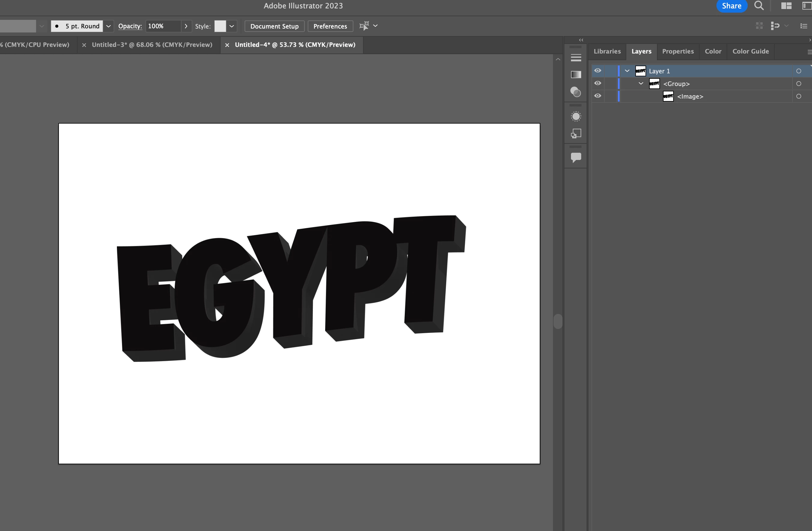Open the Appearance panel icon
The height and width of the screenshot is (531, 812).
pos(576,117)
